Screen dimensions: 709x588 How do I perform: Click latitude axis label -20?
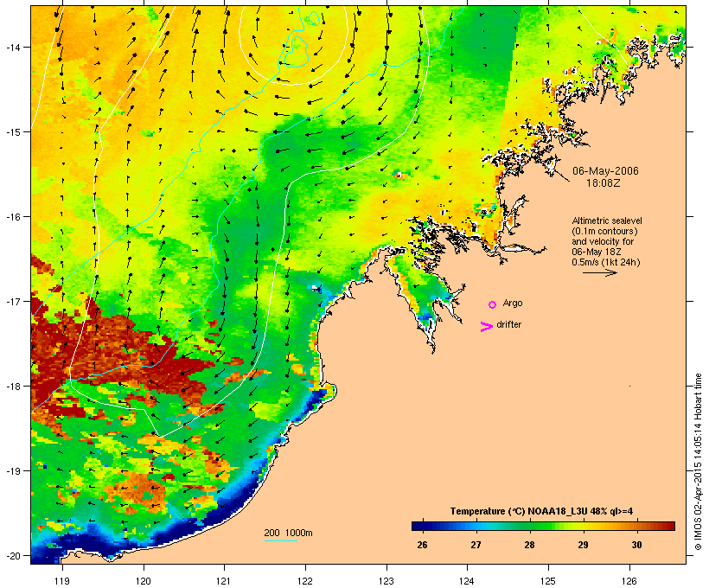click(x=12, y=555)
